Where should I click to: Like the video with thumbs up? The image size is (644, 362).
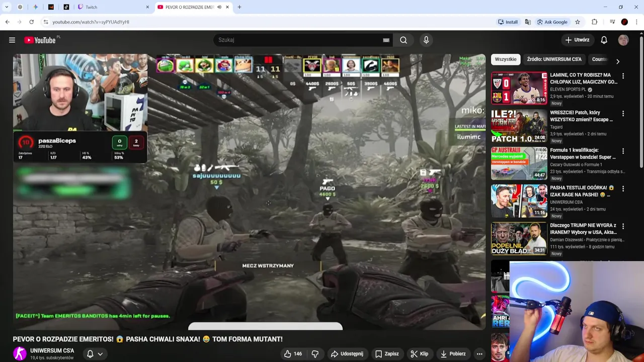tap(293, 354)
